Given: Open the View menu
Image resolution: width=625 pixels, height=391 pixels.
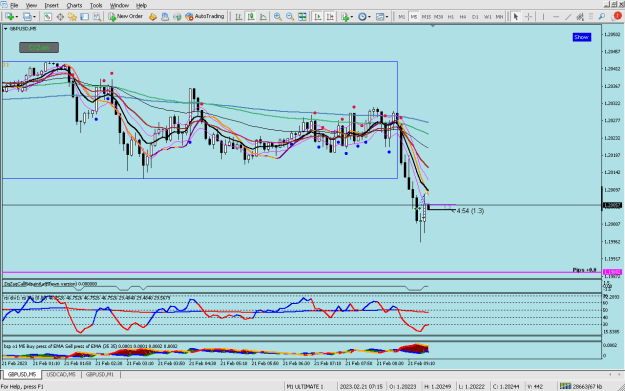Looking at the screenshot, I should 31,5.
